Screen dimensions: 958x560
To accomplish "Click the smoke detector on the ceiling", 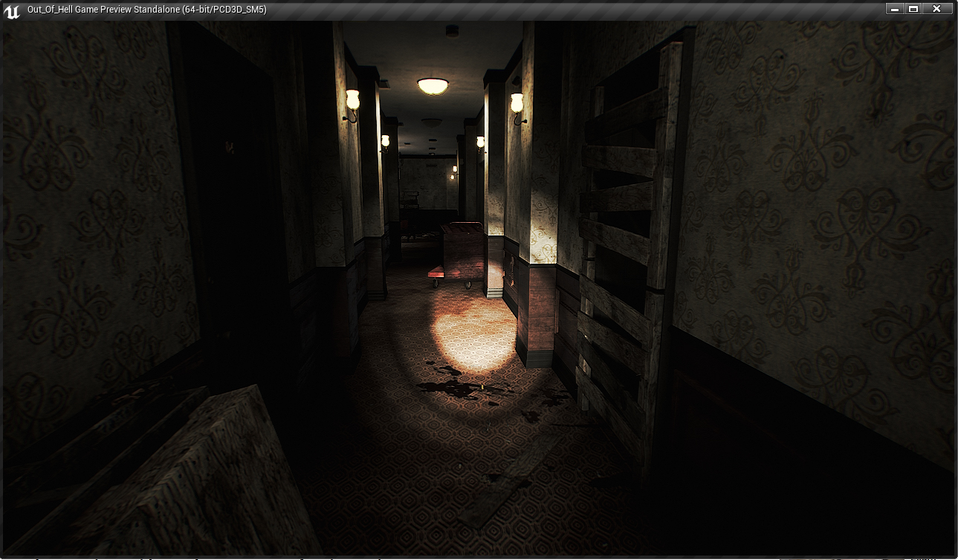I will pos(452,30).
